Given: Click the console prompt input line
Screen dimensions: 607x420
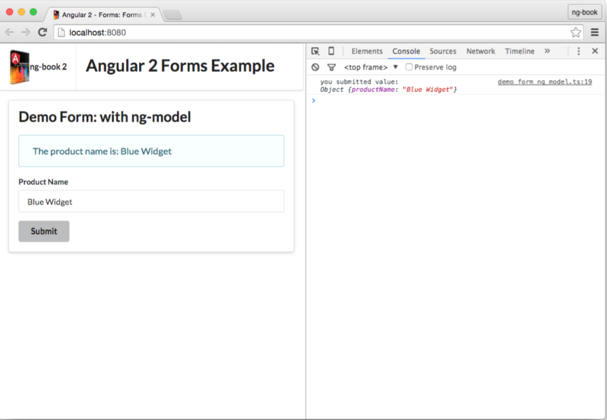Looking at the screenshot, I should [456, 101].
